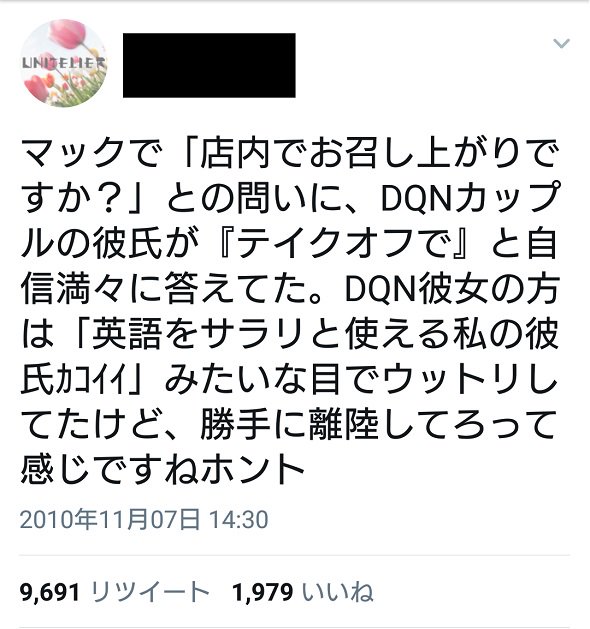The height and width of the screenshot is (629, 590).
Task: Select the line 信満々に答えてた
Action: 167,288
